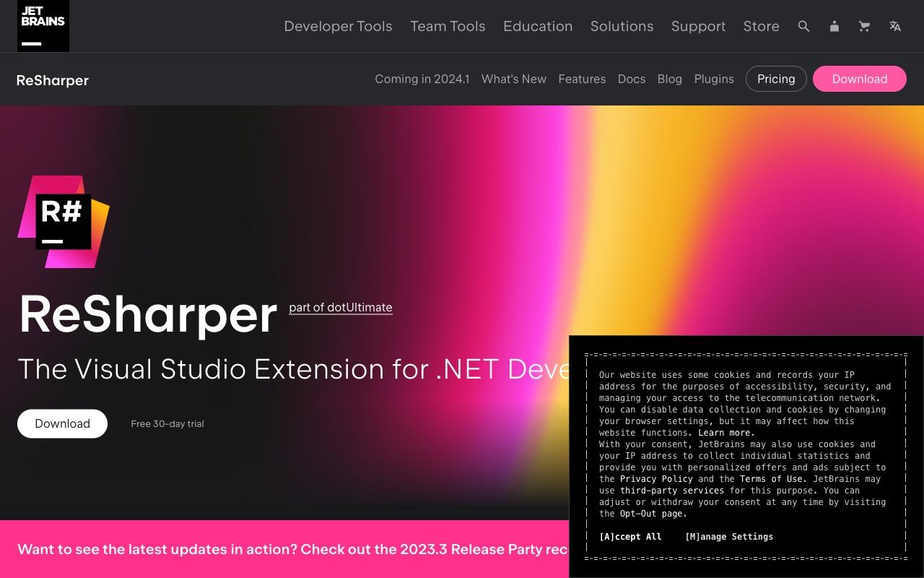Click the Pricing button
Screen dimensions: 924x578
[x=776, y=79]
